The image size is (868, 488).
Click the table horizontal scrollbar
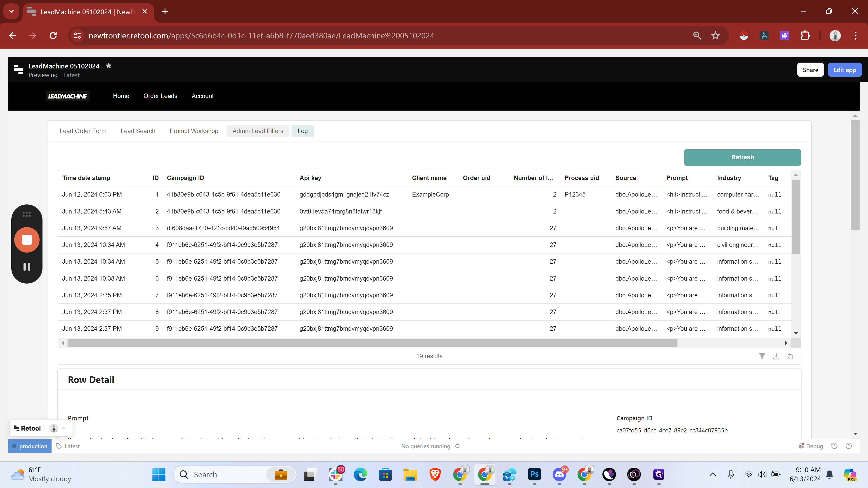372,343
